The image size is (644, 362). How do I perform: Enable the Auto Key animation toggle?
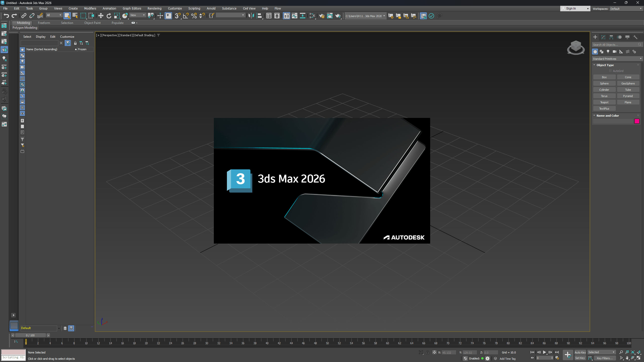click(580, 352)
